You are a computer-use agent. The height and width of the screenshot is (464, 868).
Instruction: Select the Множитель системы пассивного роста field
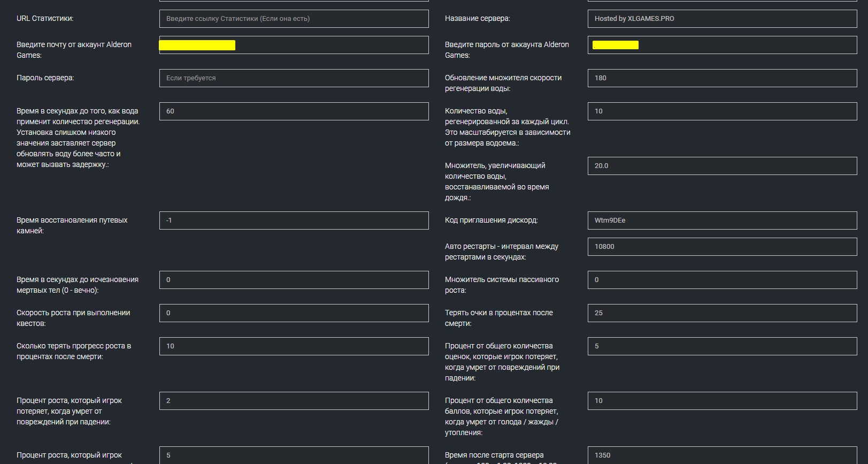[x=722, y=280]
